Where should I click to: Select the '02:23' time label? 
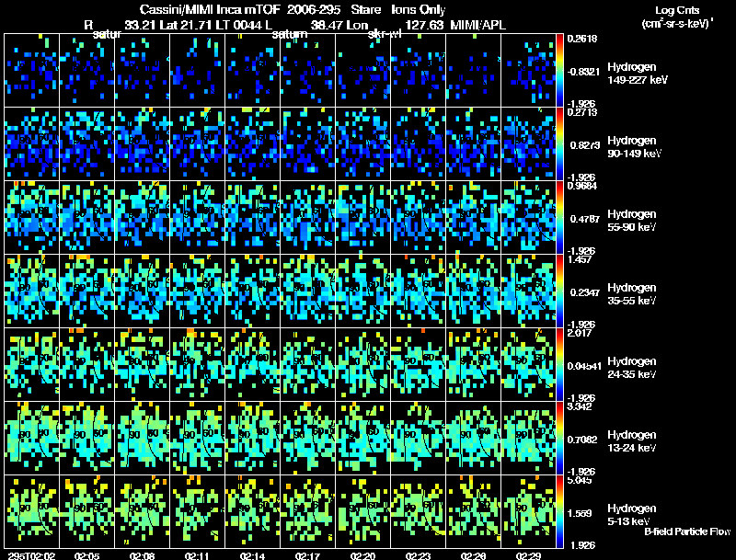click(x=419, y=556)
